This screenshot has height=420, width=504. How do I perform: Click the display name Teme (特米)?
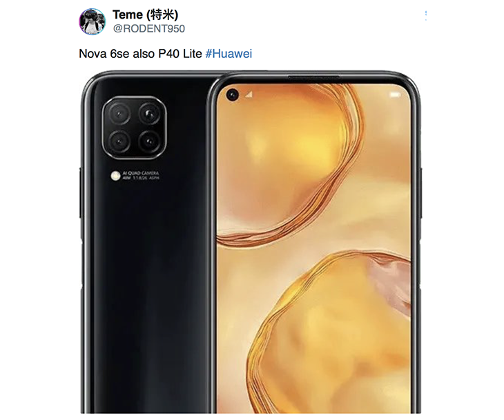(145, 14)
